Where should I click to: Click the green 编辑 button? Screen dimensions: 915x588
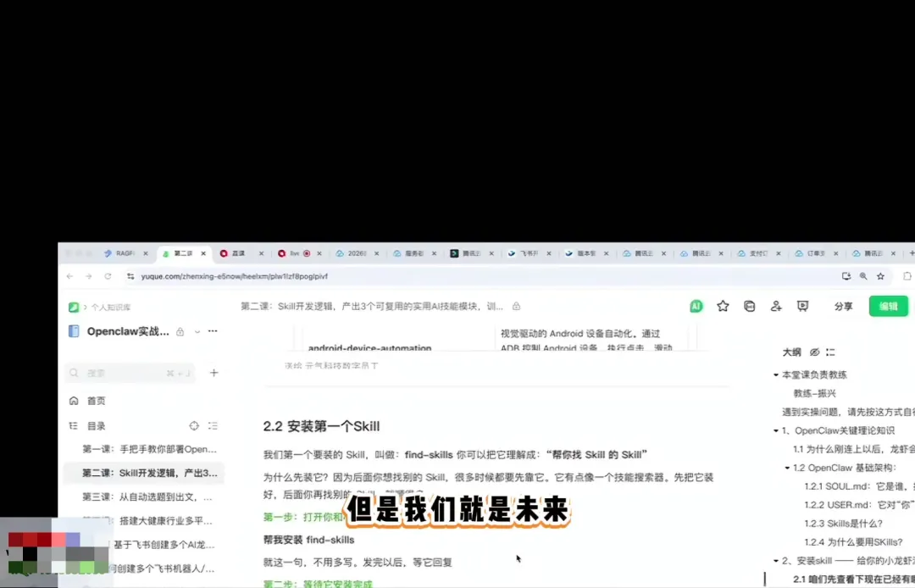889,306
